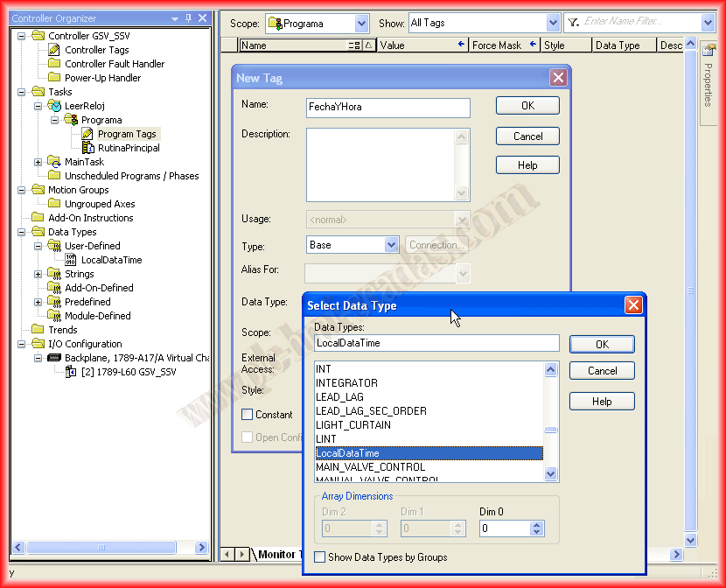The height and width of the screenshot is (588, 726).
Task: Click the Data Types text input field
Action: pyautogui.click(x=436, y=344)
